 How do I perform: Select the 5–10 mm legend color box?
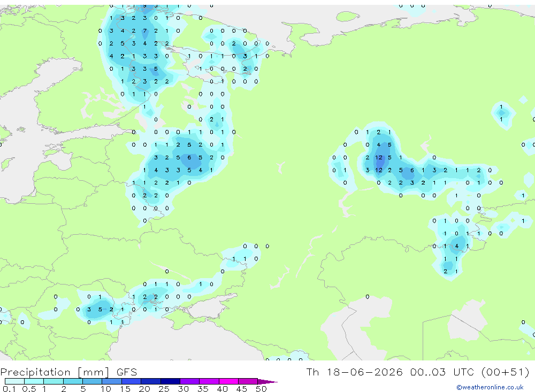pyautogui.click(x=92, y=381)
